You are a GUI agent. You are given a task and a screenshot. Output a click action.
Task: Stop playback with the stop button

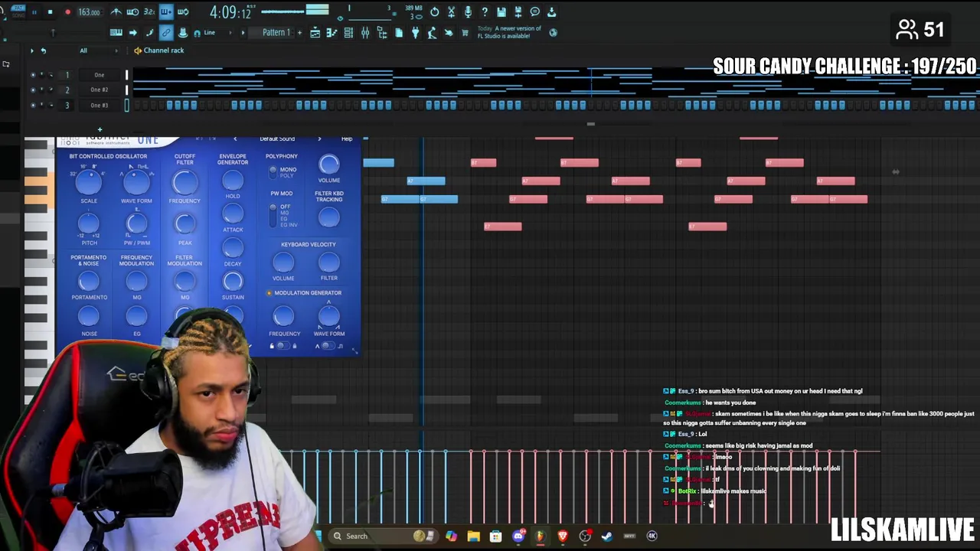[x=50, y=12]
